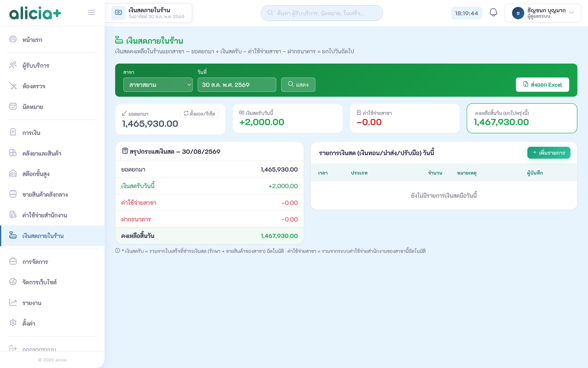
Task: Go to หน้าแรก menu item
Action: point(52,40)
